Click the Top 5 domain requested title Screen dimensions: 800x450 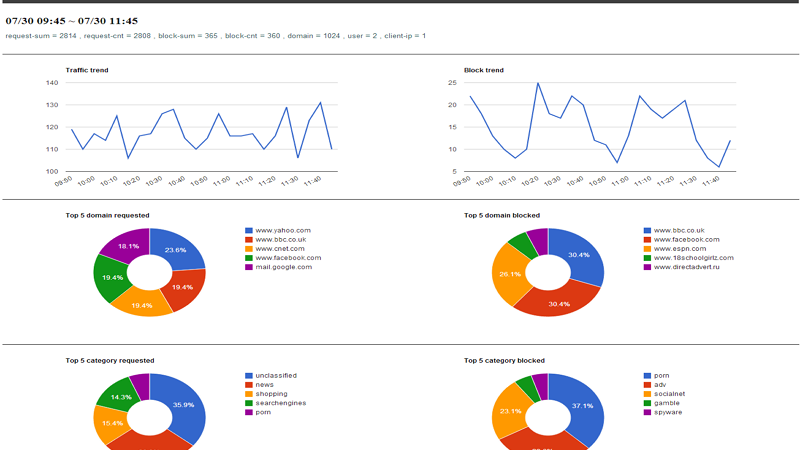coord(107,215)
